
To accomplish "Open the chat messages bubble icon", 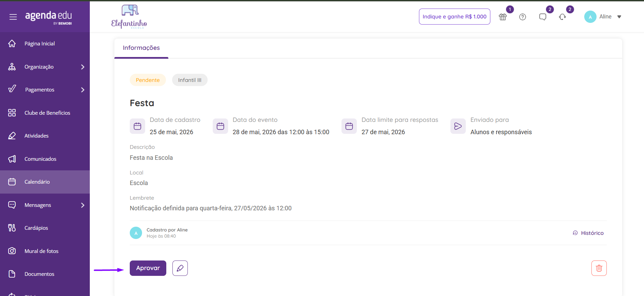I will [543, 17].
